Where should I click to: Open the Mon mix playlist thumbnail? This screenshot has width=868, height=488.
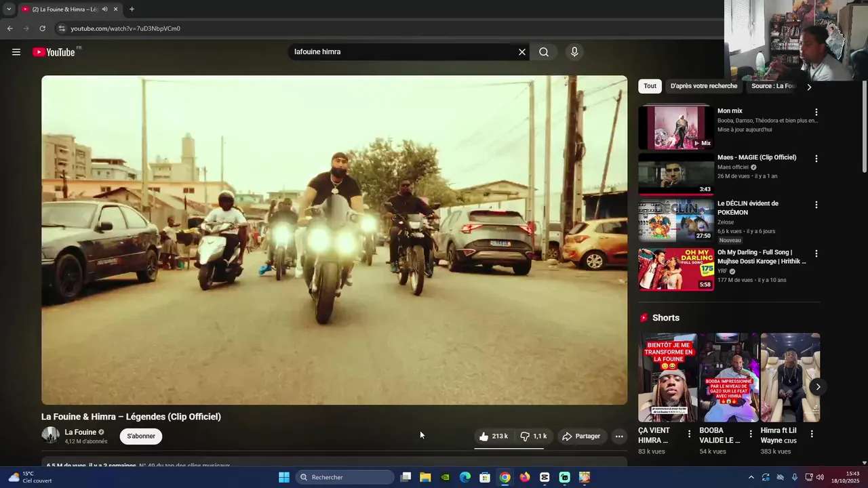pos(676,127)
